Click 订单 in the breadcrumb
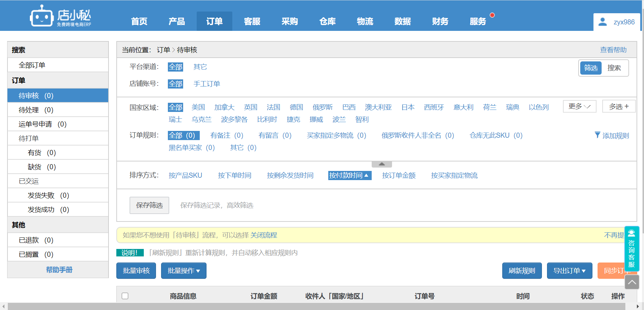 point(163,50)
